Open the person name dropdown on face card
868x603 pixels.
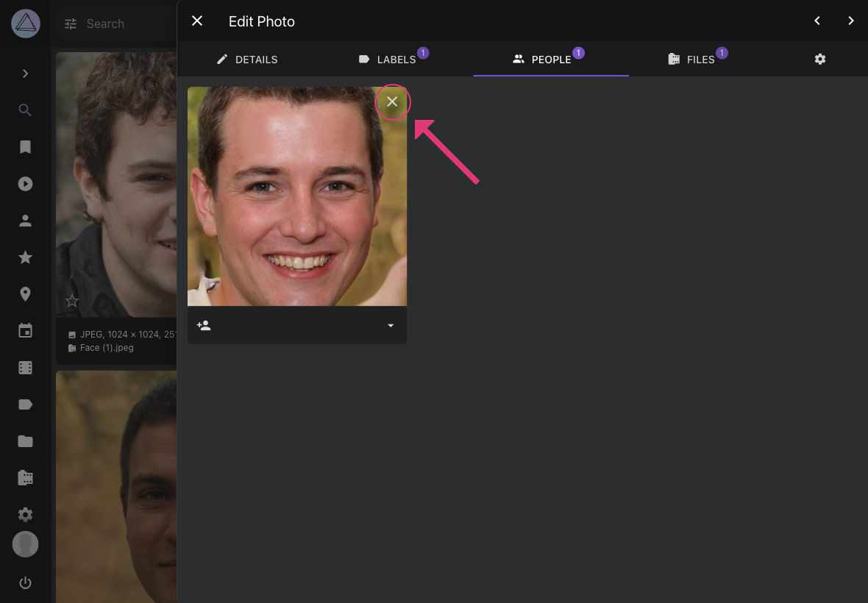coord(391,325)
